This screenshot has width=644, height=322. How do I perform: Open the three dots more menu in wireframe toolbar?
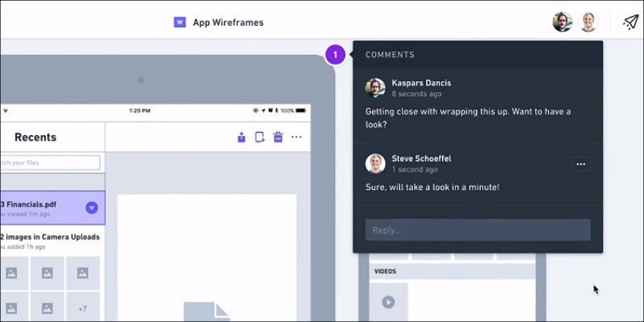click(x=296, y=137)
